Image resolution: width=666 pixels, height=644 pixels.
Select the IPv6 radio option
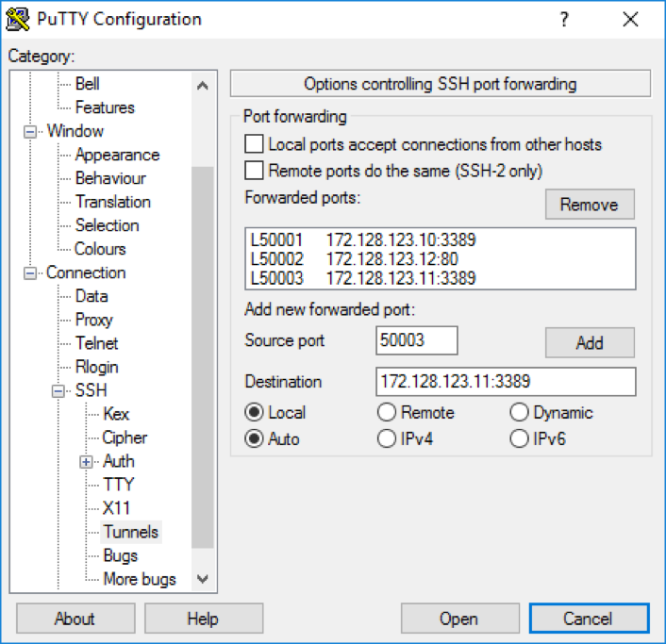tap(519, 438)
